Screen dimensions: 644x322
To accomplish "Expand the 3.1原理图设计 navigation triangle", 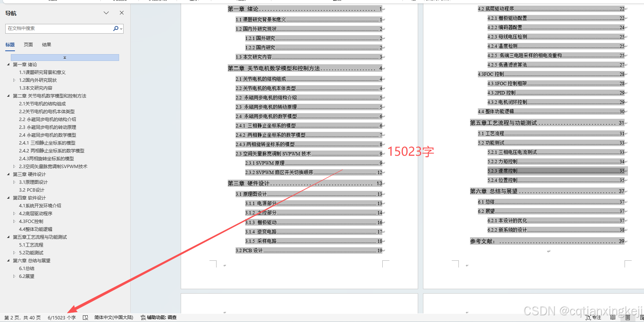I will click(x=14, y=182).
